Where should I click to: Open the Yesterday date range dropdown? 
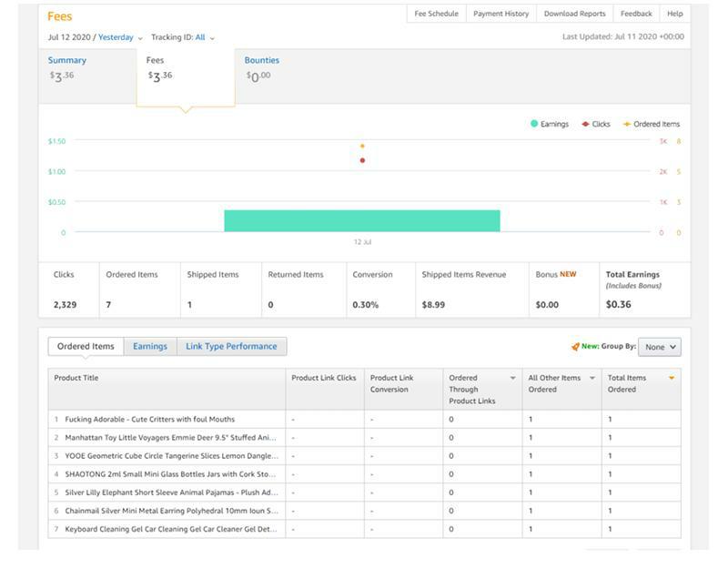coord(120,37)
